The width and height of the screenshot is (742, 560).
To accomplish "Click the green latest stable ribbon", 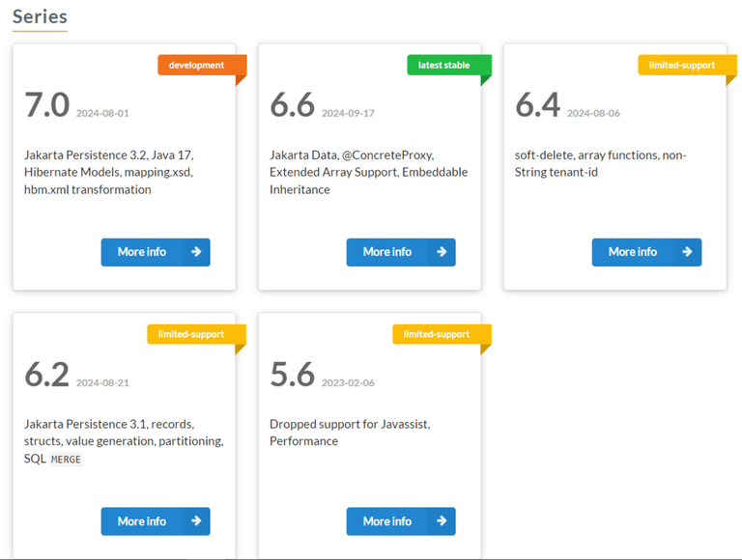I will [449, 66].
